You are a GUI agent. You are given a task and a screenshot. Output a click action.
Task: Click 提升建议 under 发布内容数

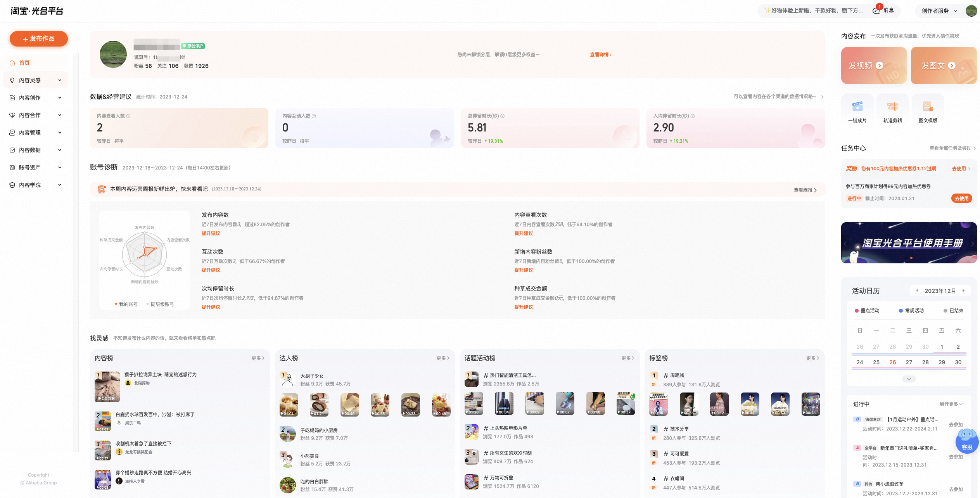(x=211, y=233)
